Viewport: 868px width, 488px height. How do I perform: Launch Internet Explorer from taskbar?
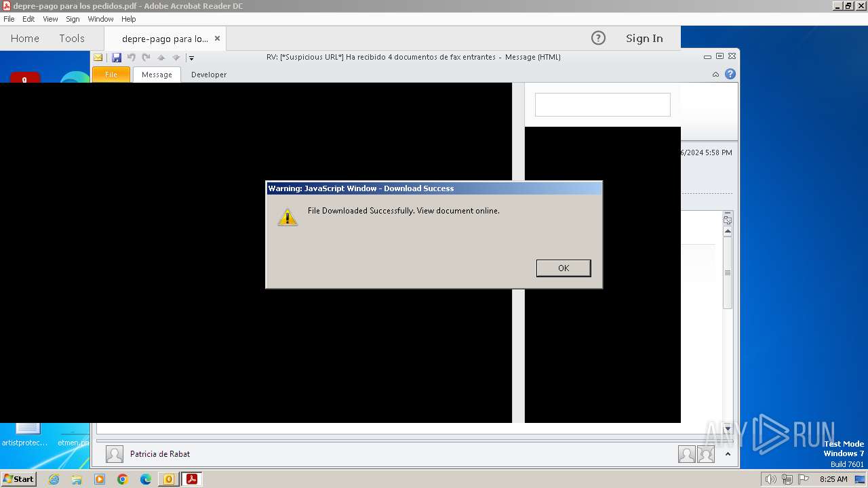click(54, 479)
